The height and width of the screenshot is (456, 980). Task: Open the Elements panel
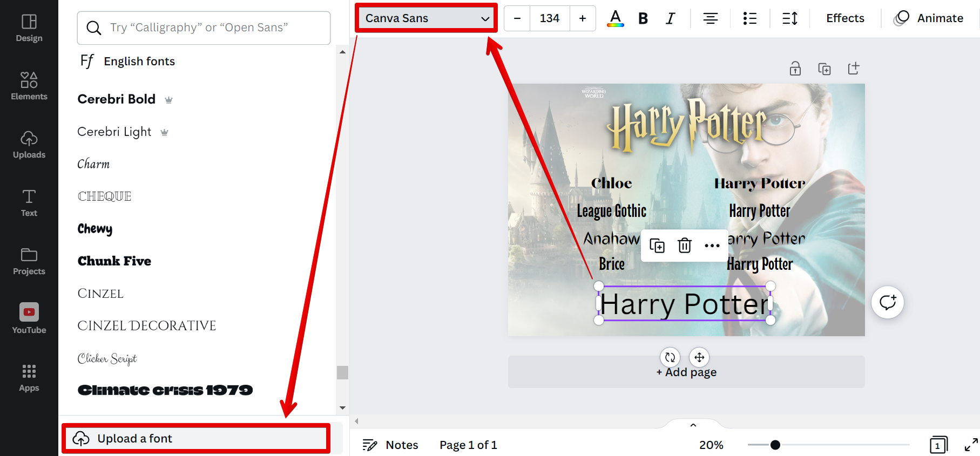(x=29, y=86)
